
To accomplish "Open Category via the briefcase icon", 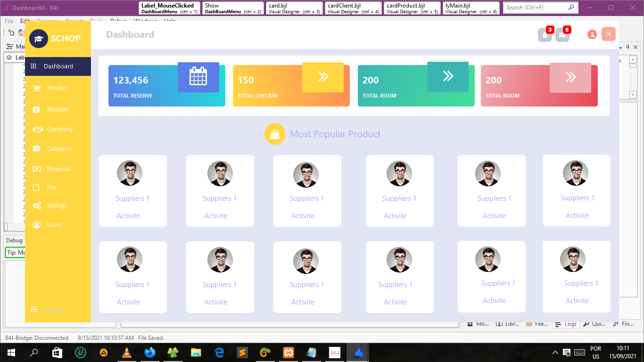I will [x=37, y=149].
